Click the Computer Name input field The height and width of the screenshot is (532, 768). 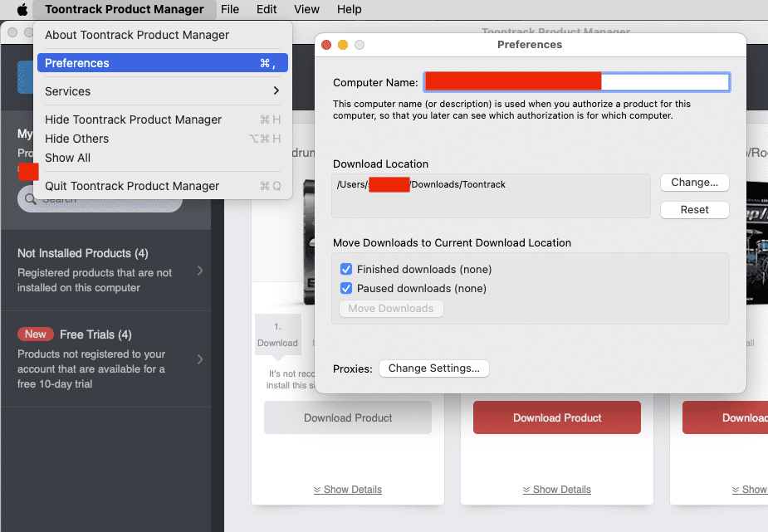577,82
